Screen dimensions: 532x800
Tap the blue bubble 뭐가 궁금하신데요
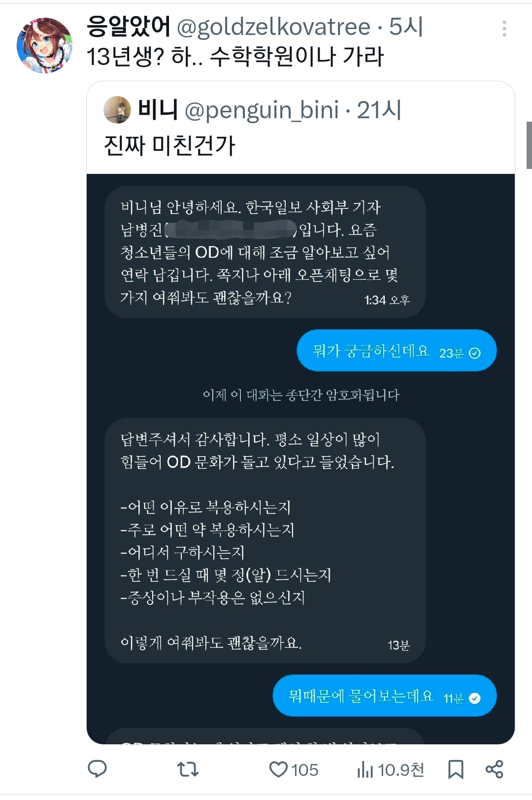(397, 351)
